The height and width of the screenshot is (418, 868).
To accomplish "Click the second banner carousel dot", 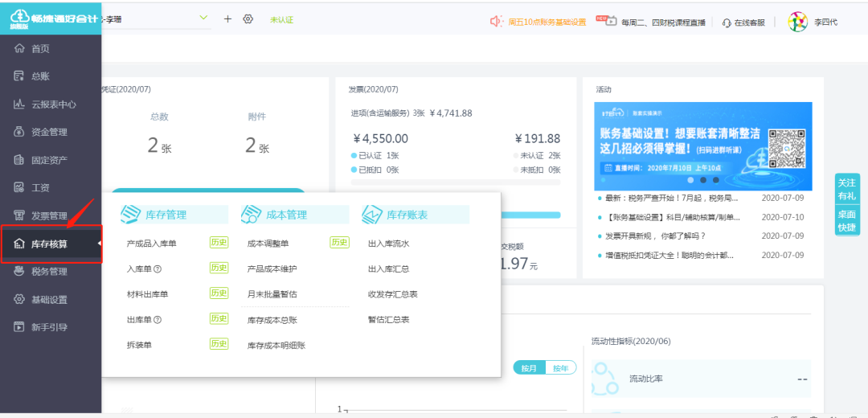I will click(x=702, y=180).
